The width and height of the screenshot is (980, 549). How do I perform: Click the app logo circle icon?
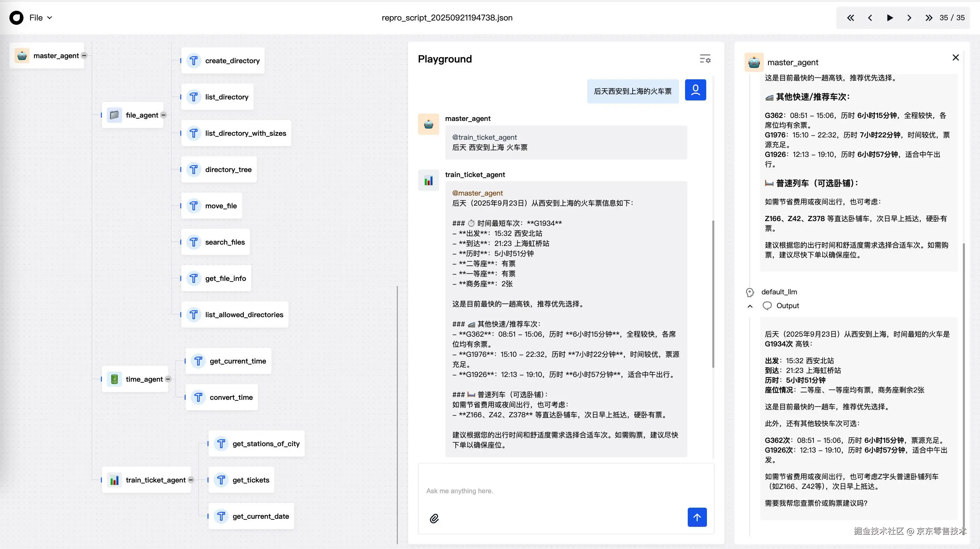[16, 17]
